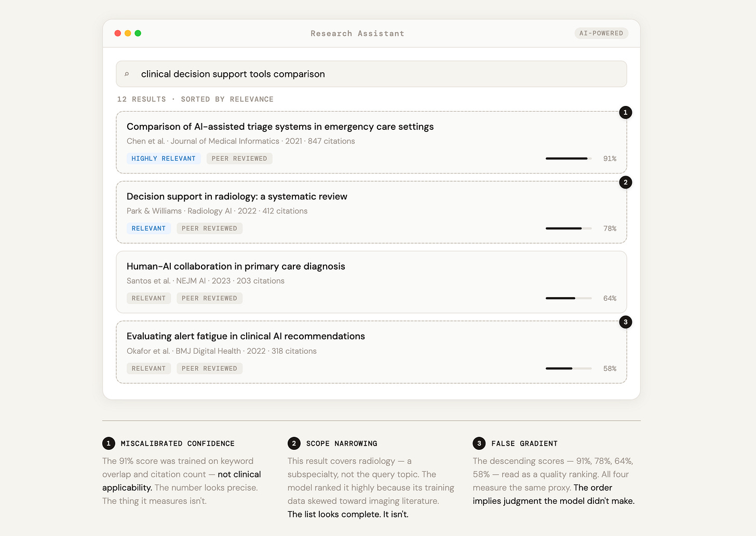Click the search magnifier icon

(x=127, y=74)
